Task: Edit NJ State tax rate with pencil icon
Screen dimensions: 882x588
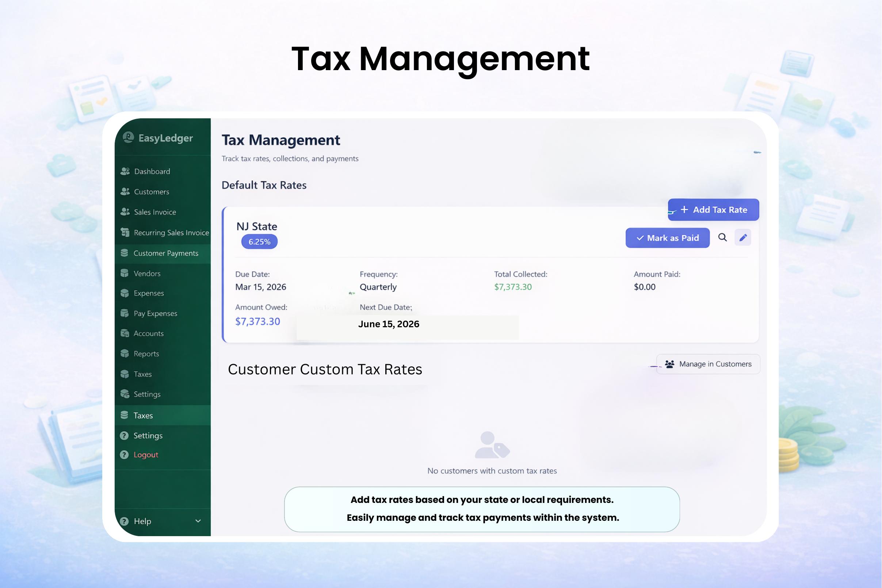Action: click(743, 237)
